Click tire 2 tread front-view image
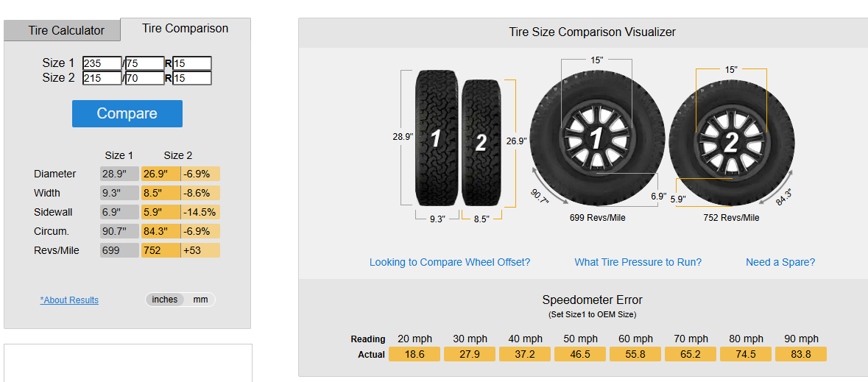Screen dimensions: 868x382 tap(481, 142)
